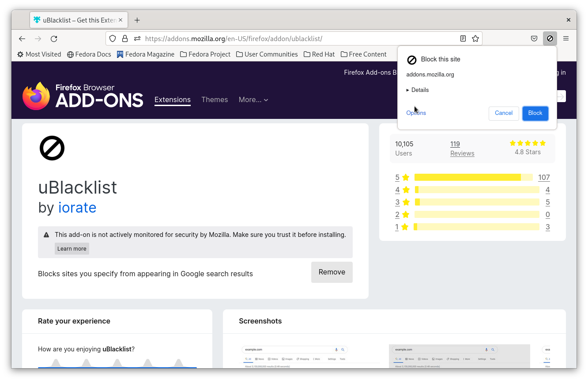Image resolution: width=588 pixels, height=381 pixels.
Task: Click the uBlacklist toolbar extension icon
Action: [x=550, y=38]
